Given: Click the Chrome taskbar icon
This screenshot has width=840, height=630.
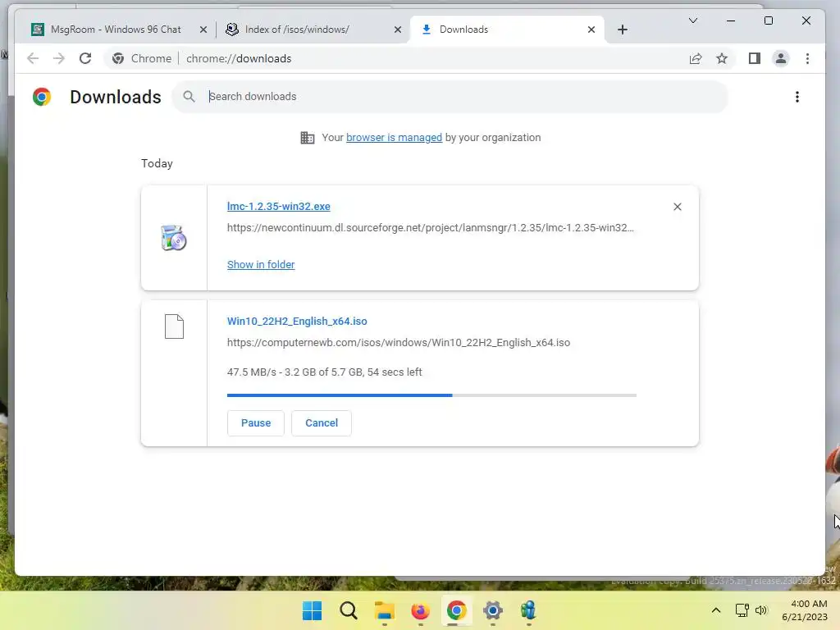Looking at the screenshot, I should coord(456,610).
